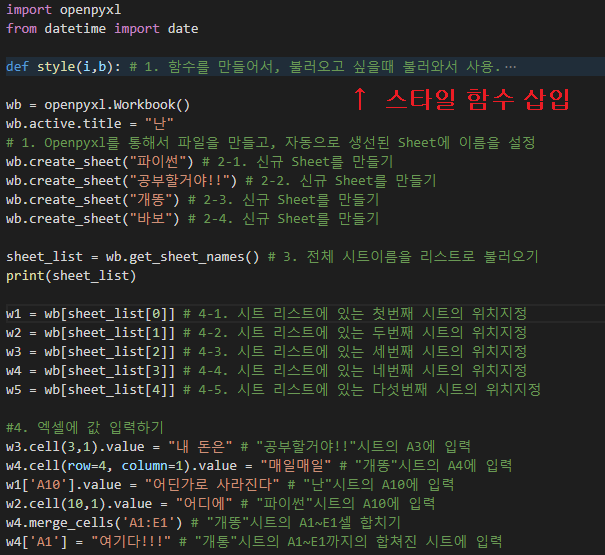The width and height of the screenshot is (605, 555).
Task: Click the comment '#4. 엑셀에 값 입력하기'
Action: (x=85, y=428)
